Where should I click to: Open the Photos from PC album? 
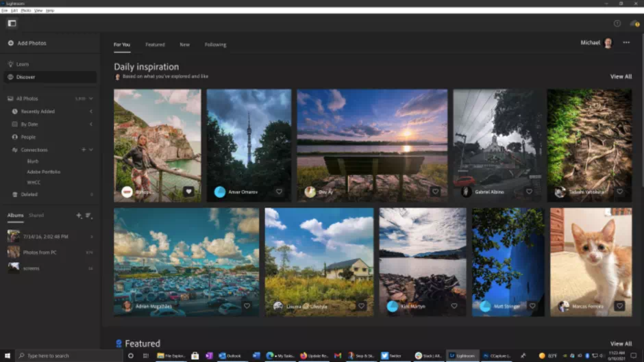pyautogui.click(x=50, y=253)
